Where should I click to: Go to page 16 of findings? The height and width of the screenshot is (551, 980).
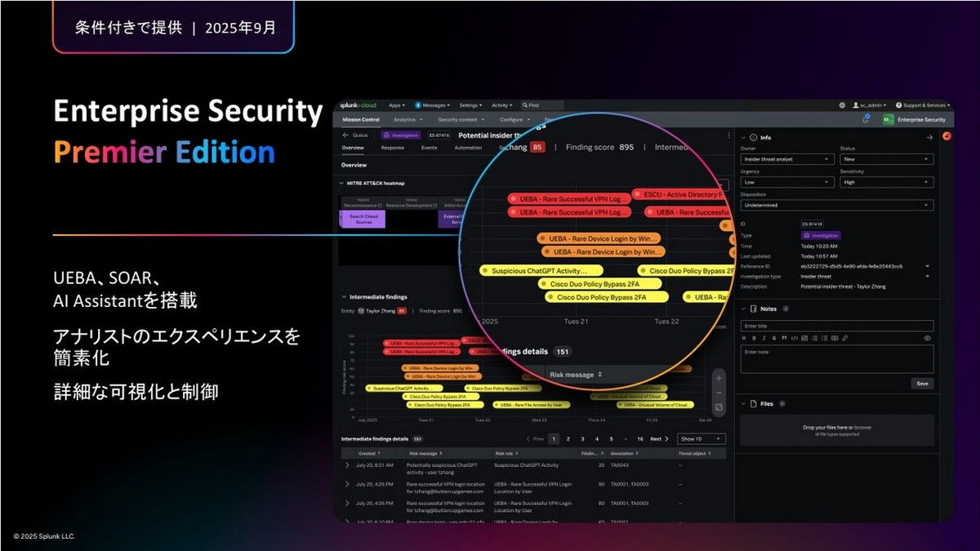[x=640, y=438]
